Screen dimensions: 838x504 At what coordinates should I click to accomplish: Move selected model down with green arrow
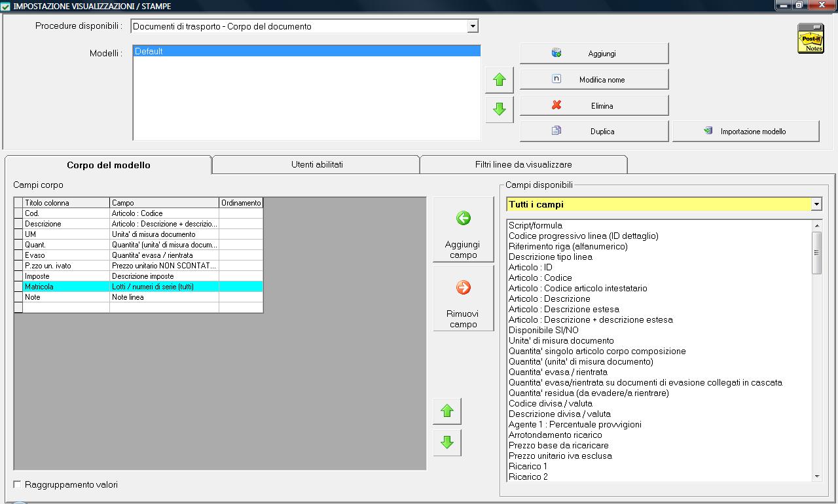click(x=500, y=109)
